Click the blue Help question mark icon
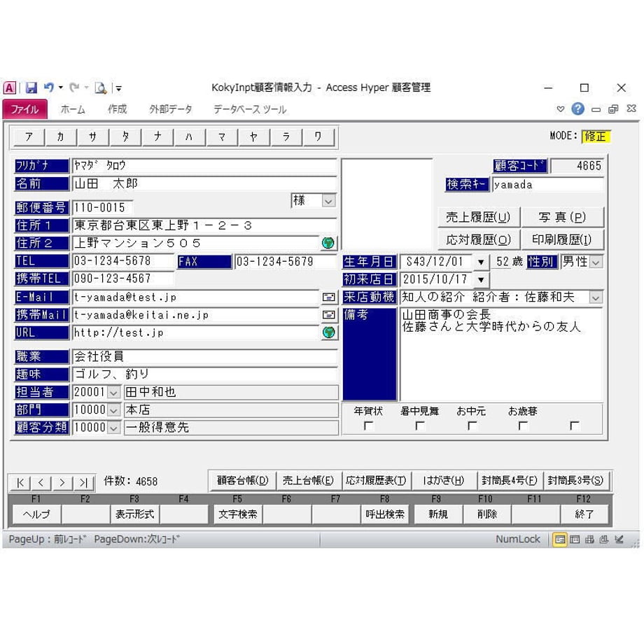This screenshot has height=644, width=644. (577, 108)
